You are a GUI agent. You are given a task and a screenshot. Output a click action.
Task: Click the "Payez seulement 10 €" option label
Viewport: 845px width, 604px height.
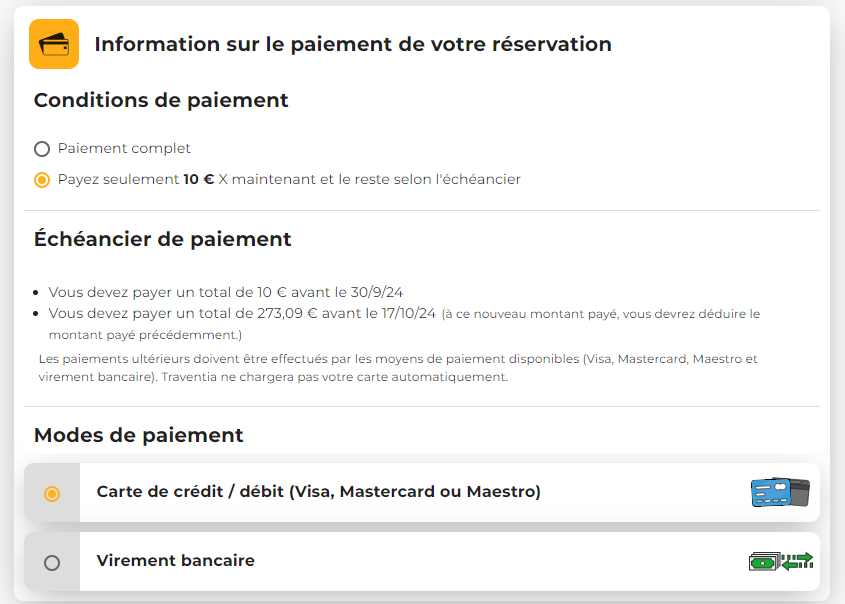(289, 179)
